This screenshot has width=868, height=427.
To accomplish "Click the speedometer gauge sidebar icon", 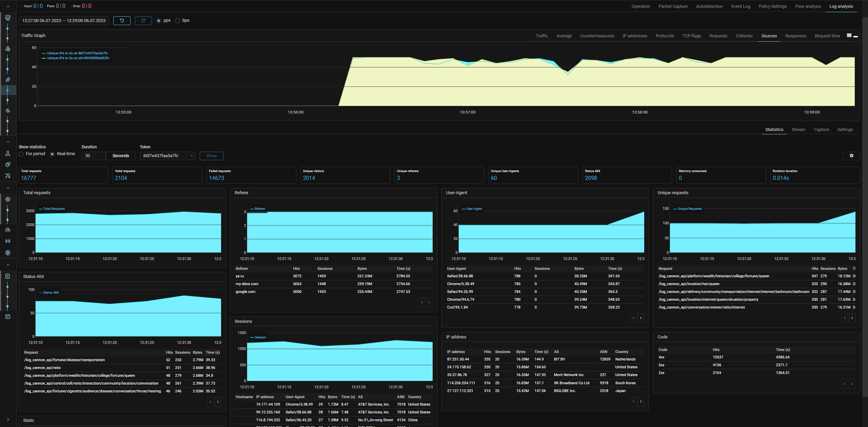I will pyautogui.click(x=8, y=230).
